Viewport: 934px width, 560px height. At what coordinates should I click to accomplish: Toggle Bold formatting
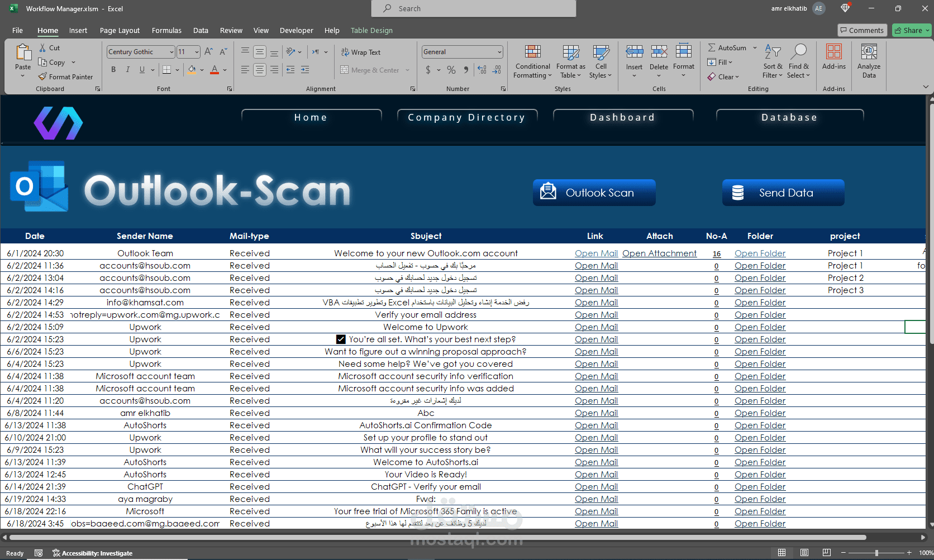[113, 70]
